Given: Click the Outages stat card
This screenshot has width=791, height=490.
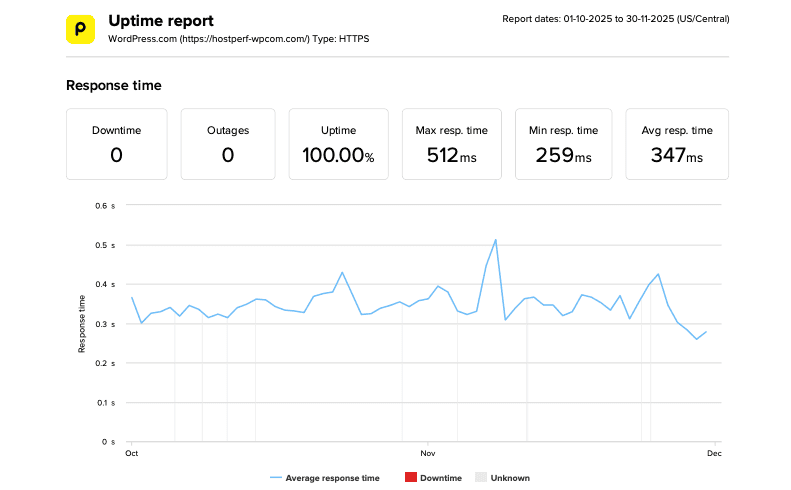Looking at the screenshot, I should point(228,144).
